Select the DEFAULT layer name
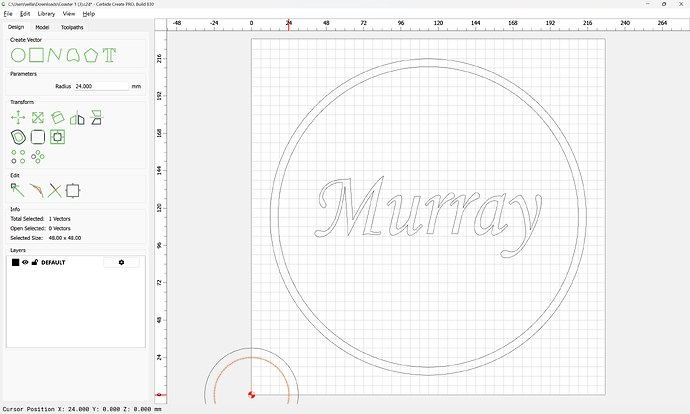Screen dimensions: 690x414 (54, 262)
